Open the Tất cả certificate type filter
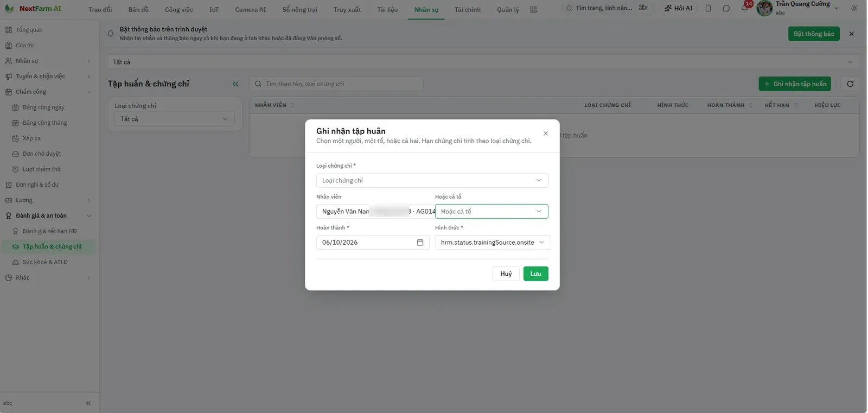The width and height of the screenshot is (868, 413). point(174,119)
